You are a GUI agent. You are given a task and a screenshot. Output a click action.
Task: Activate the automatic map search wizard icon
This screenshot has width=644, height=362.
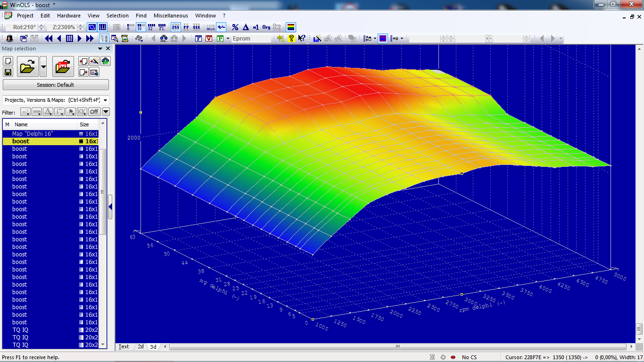point(317,38)
